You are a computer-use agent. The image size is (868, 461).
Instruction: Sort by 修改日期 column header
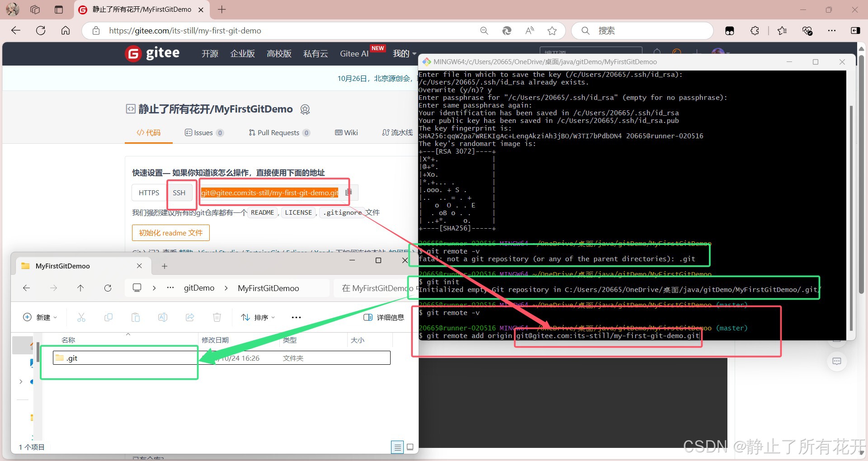click(x=215, y=340)
